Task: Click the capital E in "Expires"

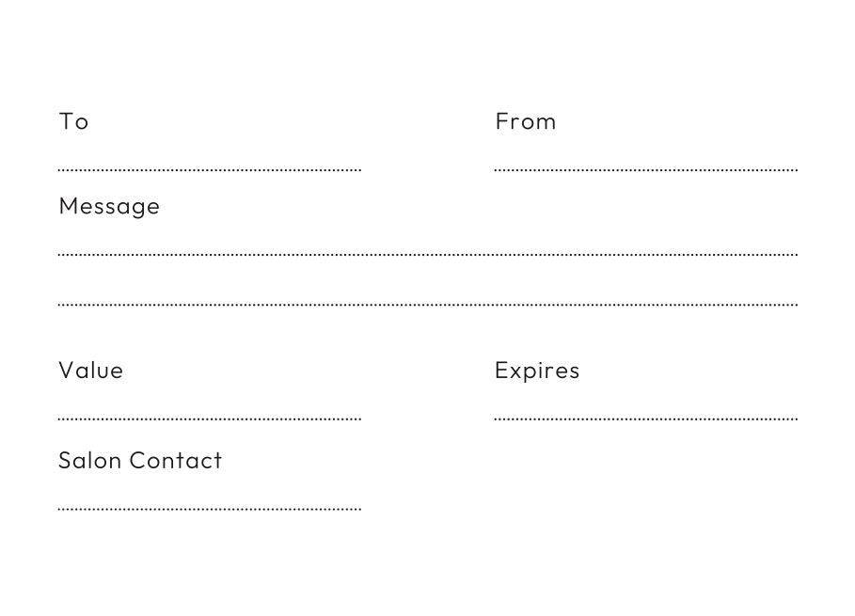Action: tap(501, 371)
